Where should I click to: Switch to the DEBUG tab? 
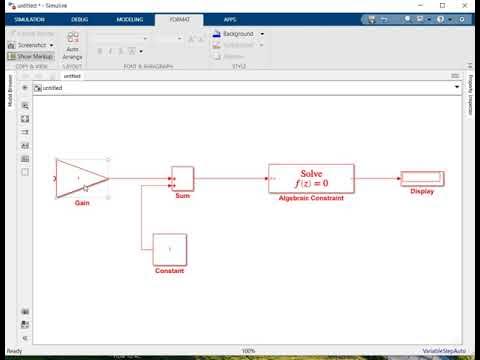click(80, 20)
